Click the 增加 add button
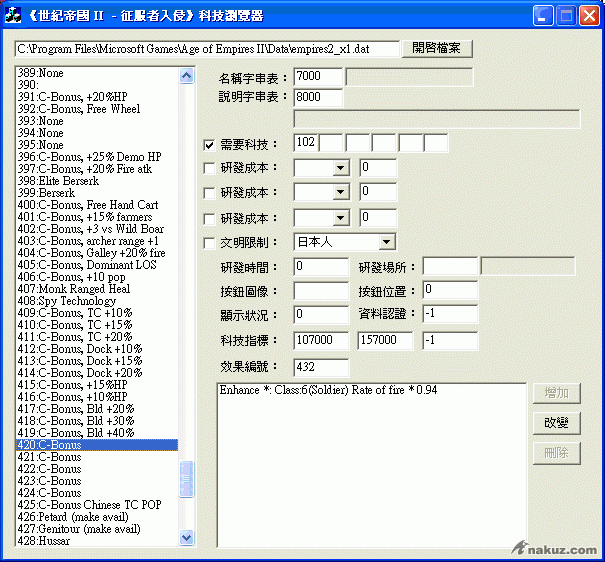Viewport: 605px width, 562px height. pyautogui.click(x=556, y=393)
